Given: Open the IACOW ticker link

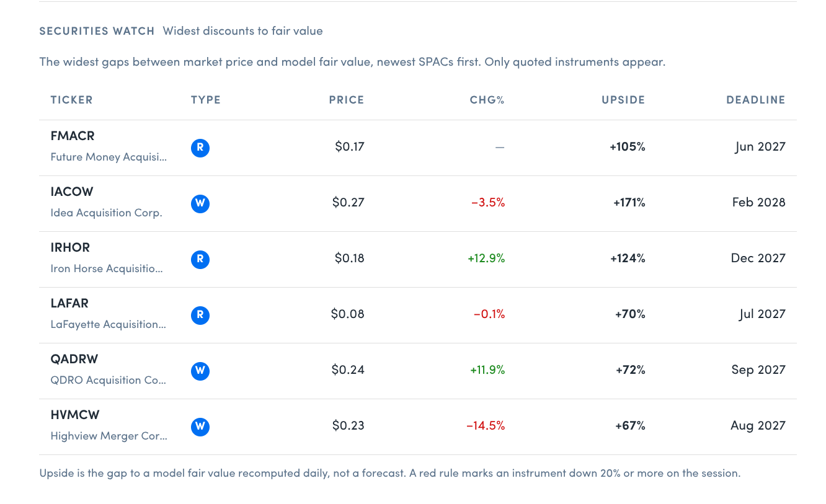Looking at the screenshot, I should [x=72, y=192].
